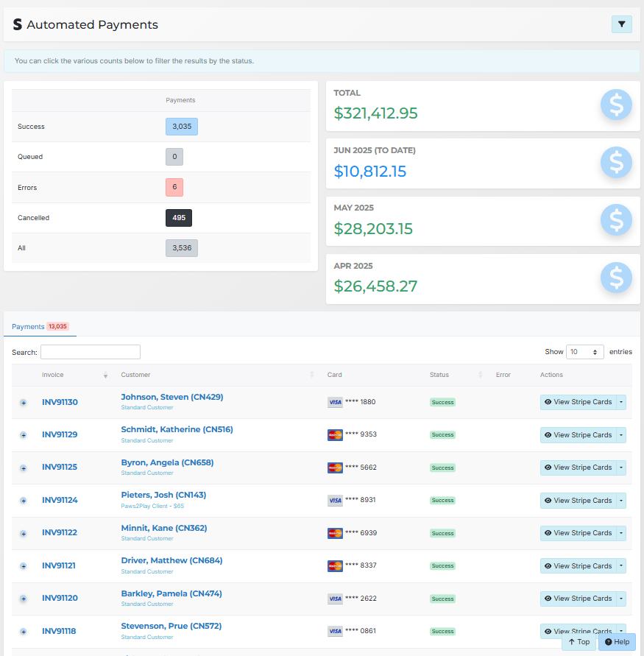Click the Search input field
Image resolution: width=644 pixels, height=656 pixels.
coord(90,352)
